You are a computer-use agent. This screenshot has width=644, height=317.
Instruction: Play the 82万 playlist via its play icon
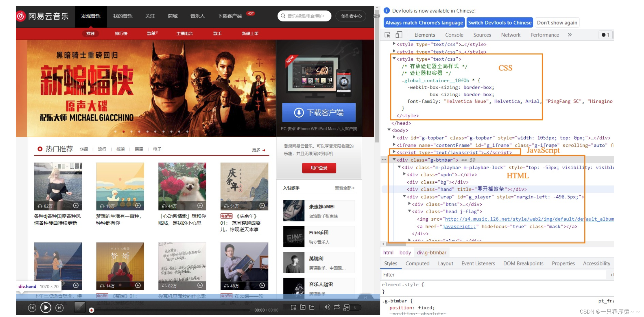200,285
